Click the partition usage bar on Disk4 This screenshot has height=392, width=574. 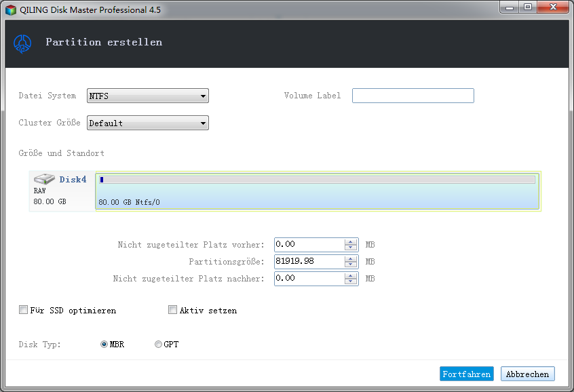317,180
